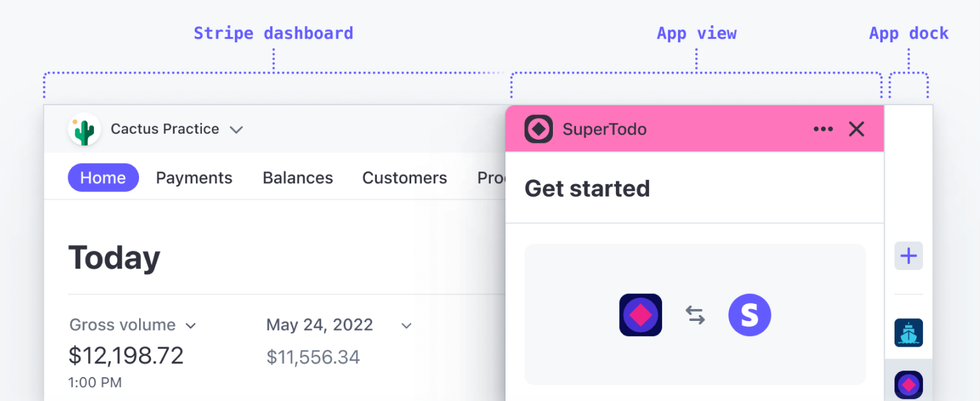
Task: Go to the Payments tab
Action: tap(194, 178)
